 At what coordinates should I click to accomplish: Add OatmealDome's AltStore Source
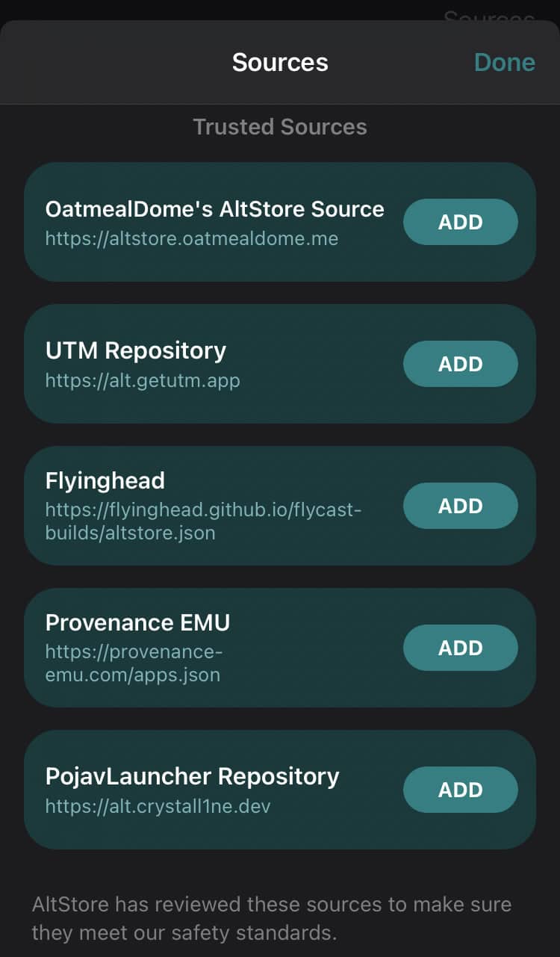pos(460,222)
